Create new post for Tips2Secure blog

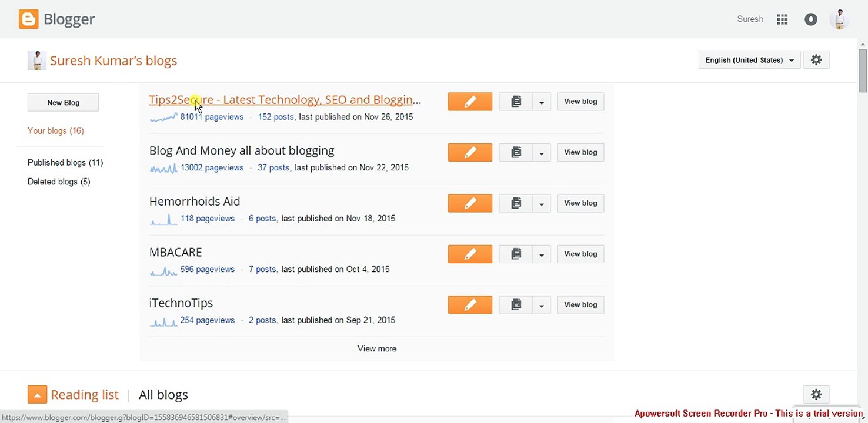tap(470, 102)
